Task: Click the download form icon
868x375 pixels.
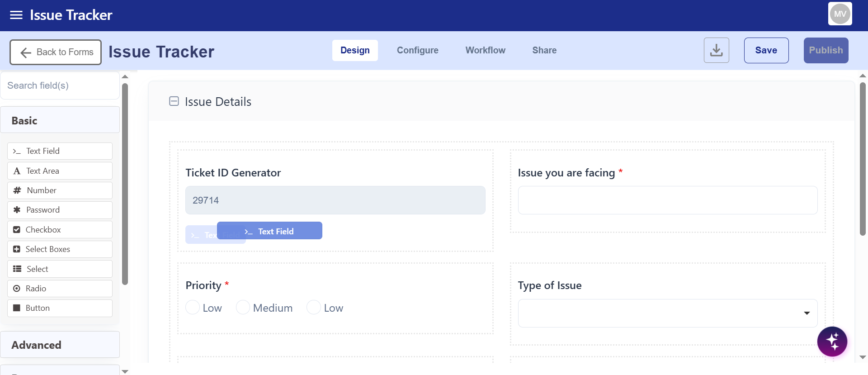Action: [x=716, y=50]
